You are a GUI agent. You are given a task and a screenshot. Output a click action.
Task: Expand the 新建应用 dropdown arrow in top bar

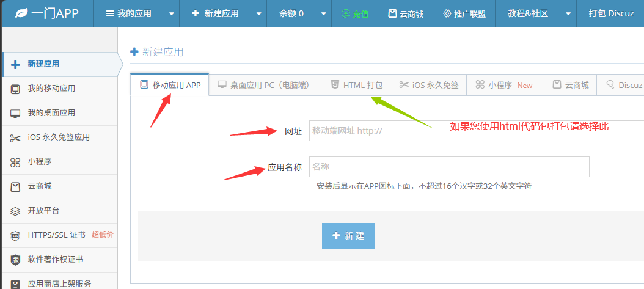[258, 13]
